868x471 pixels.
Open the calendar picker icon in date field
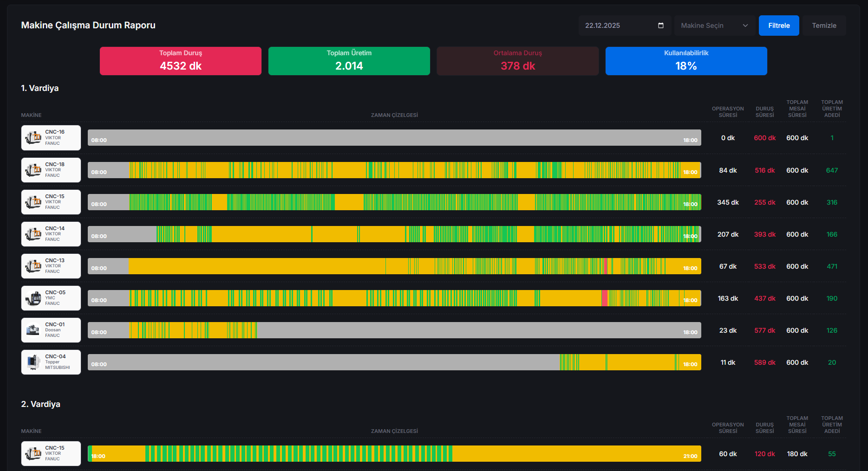point(660,26)
